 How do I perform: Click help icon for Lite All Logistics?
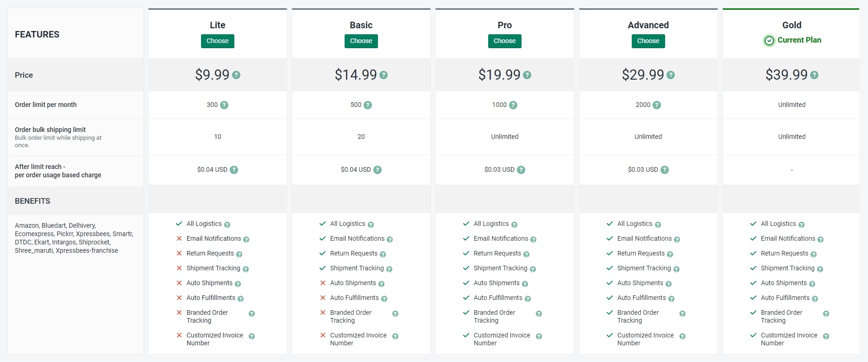[x=227, y=225]
